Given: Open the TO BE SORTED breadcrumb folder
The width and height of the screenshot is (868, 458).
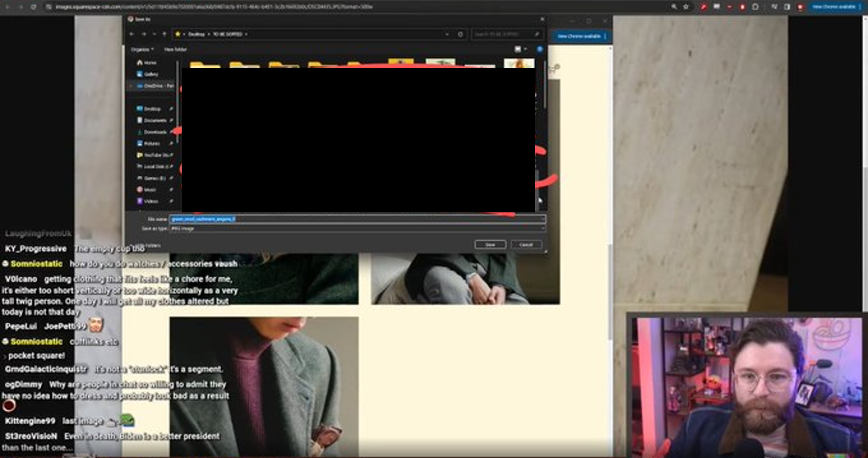Looking at the screenshot, I should tap(226, 34).
